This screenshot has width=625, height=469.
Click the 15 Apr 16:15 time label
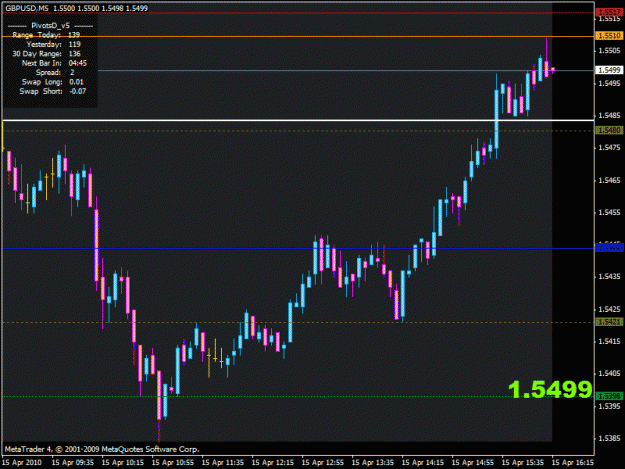pyautogui.click(x=573, y=462)
